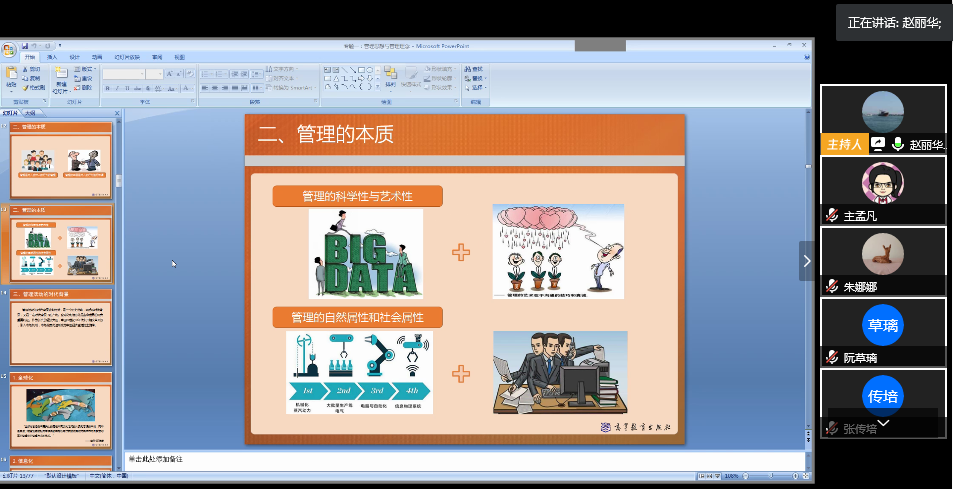Expand more participants with the bottom chevron

click(x=883, y=424)
